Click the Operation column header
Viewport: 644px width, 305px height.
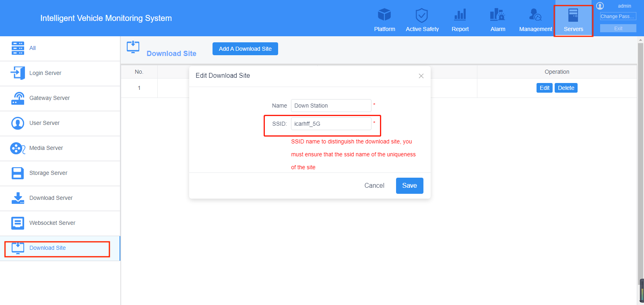(x=557, y=72)
